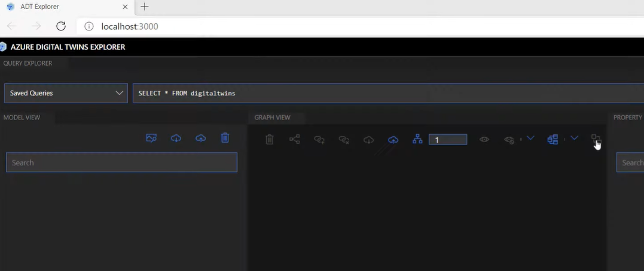The height and width of the screenshot is (271, 644).
Task: Click the query text box with SELECT statement
Action: click(x=388, y=93)
